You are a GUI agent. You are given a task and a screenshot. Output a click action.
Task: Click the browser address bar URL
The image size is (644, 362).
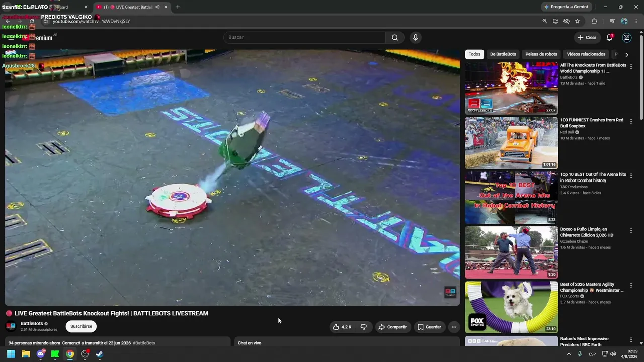[92, 21]
